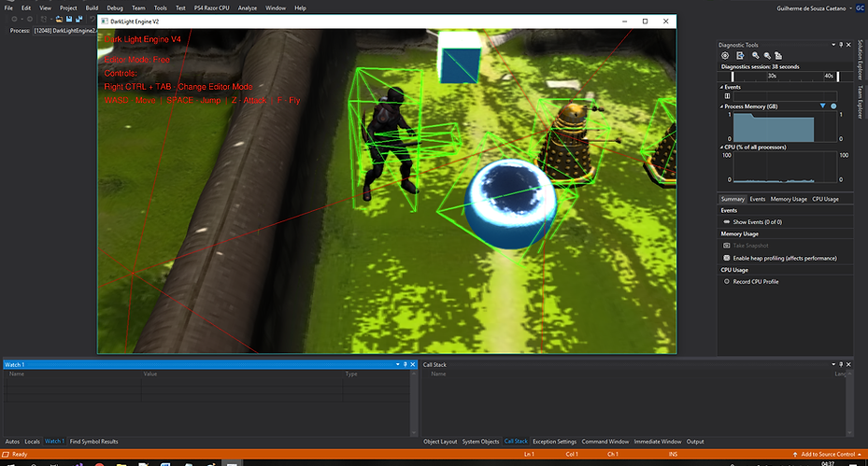868x466 pixels.
Task: Click the Save icon in the toolbar
Action: click(69, 19)
